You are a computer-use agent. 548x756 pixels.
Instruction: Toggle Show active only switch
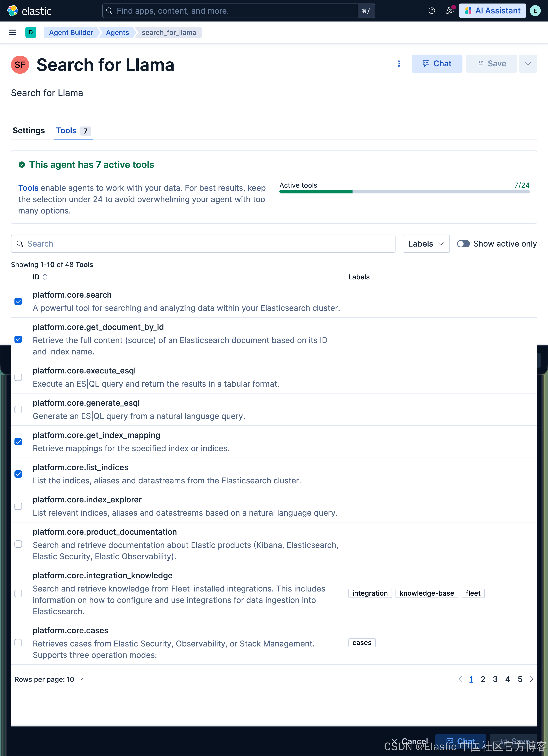[463, 244]
